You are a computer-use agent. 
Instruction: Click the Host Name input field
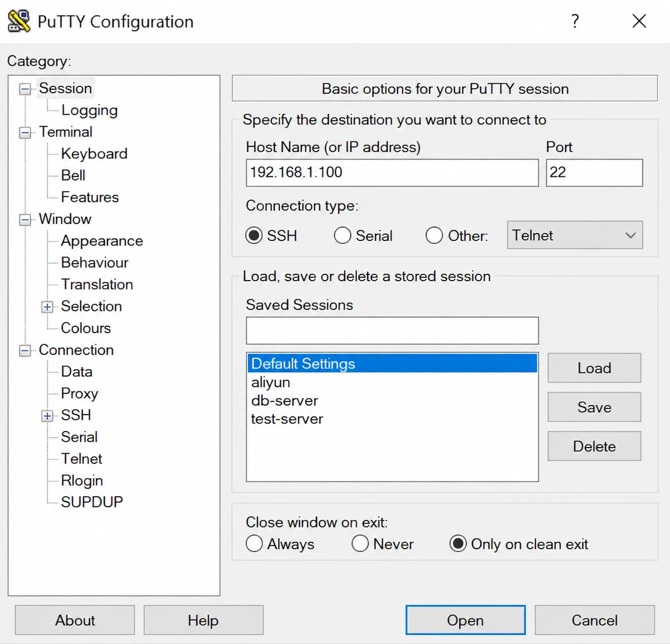pos(392,173)
